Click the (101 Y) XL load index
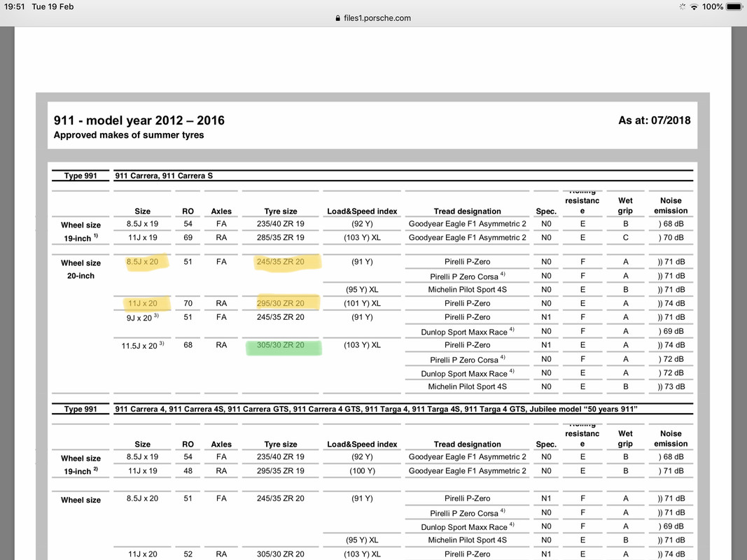 (x=362, y=303)
